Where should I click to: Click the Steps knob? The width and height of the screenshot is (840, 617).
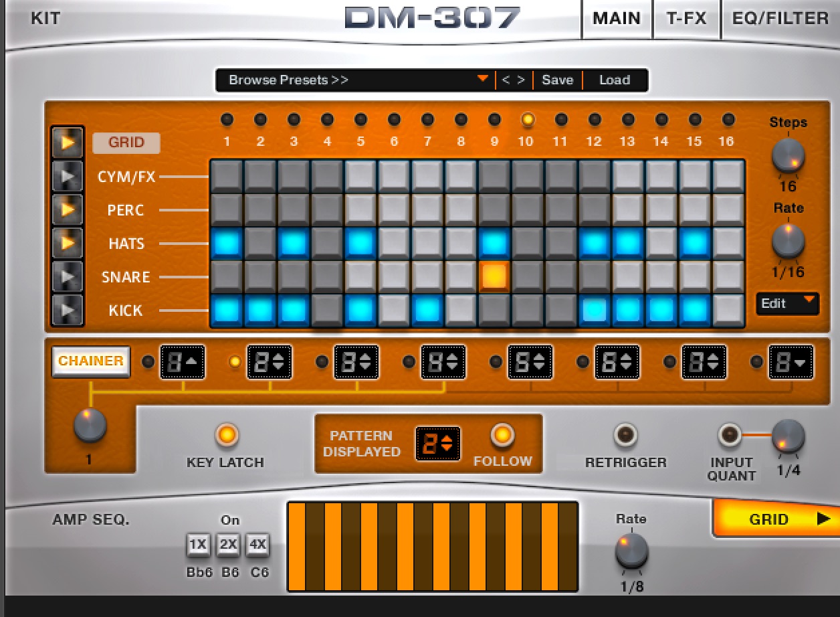tap(788, 156)
